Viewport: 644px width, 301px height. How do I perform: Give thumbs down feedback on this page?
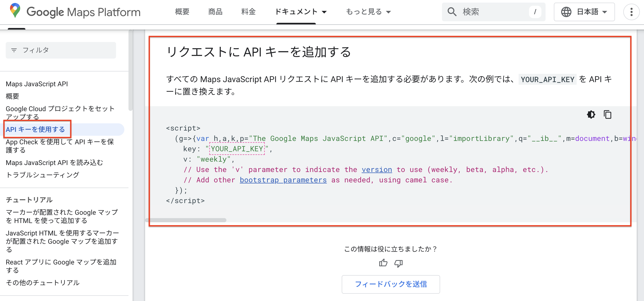coord(398,263)
